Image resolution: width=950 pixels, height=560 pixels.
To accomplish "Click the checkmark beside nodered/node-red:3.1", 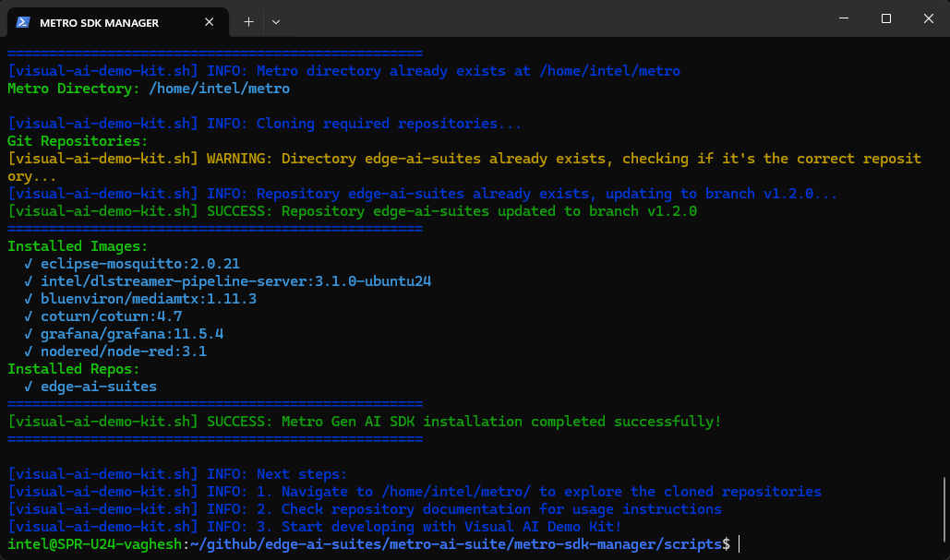I will [30, 351].
